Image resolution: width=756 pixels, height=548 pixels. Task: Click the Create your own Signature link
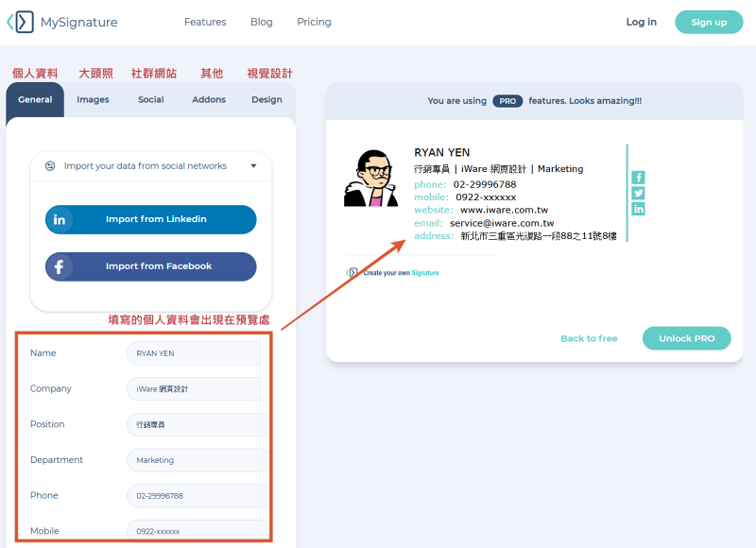click(x=401, y=273)
